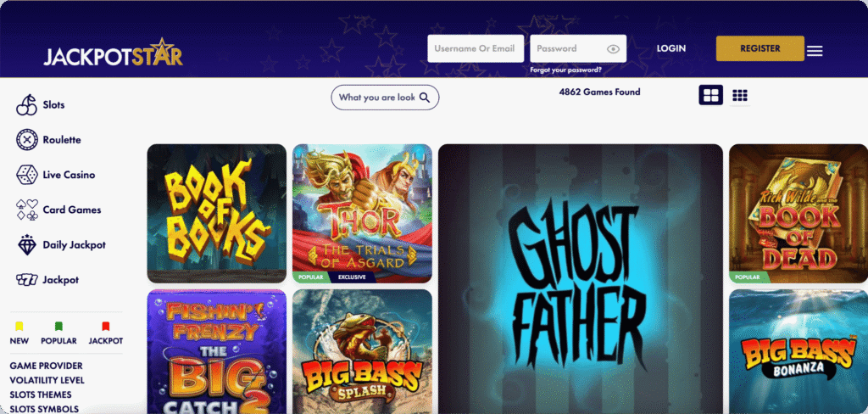Open the hamburger menu
This screenshot has width=868, height=414.
tap(815, 50)
